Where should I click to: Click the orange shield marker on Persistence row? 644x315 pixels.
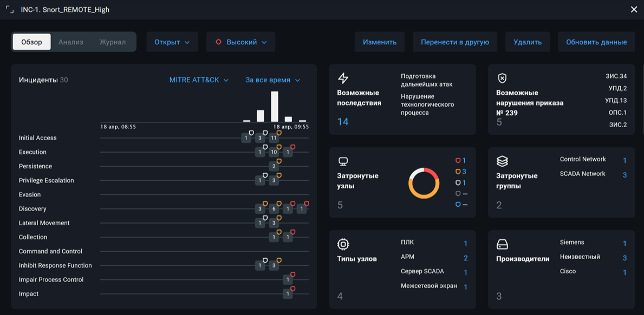[x=279, y=161]
